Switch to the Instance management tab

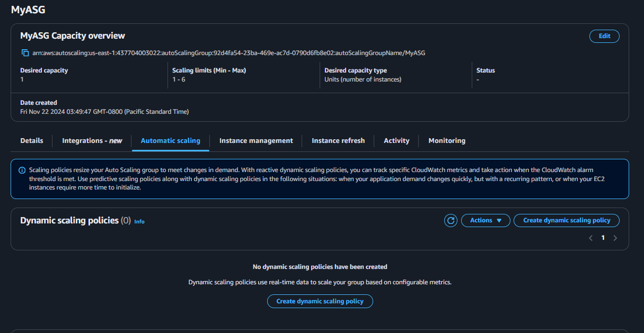click(x=256, y=141)
